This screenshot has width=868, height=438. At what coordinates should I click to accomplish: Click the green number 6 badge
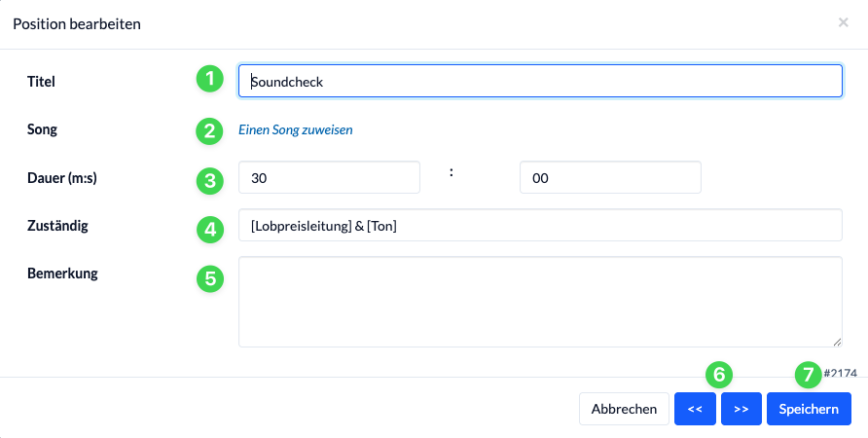tap(719, 375)
